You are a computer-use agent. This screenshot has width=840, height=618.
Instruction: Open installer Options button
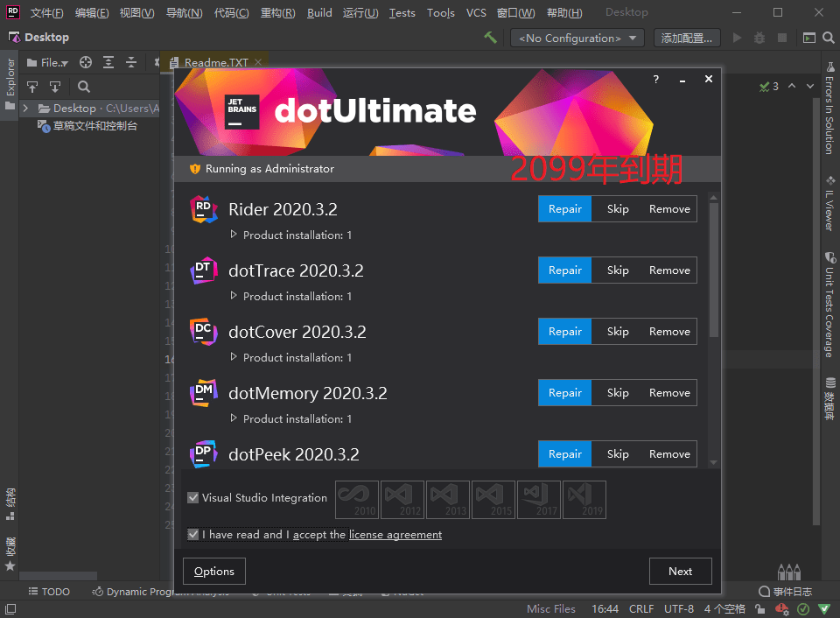pos(214,572)
